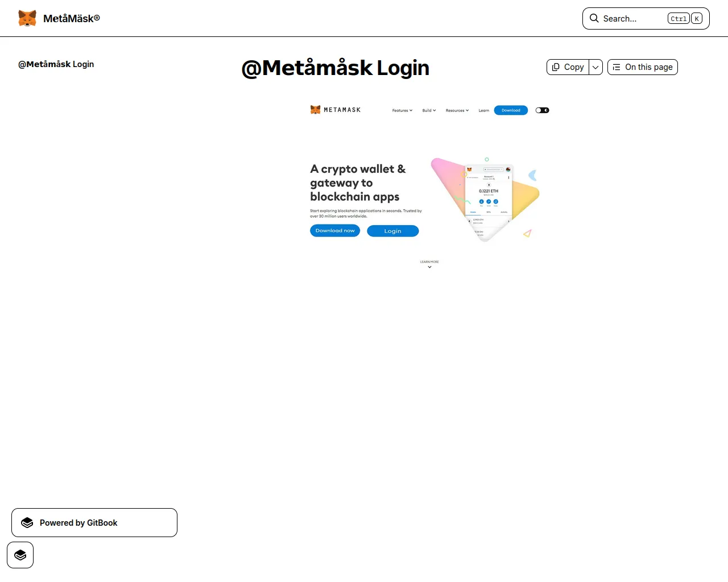This screenshot has width=728, height=582.
Task: Click the Download now button
Action: 335,230
